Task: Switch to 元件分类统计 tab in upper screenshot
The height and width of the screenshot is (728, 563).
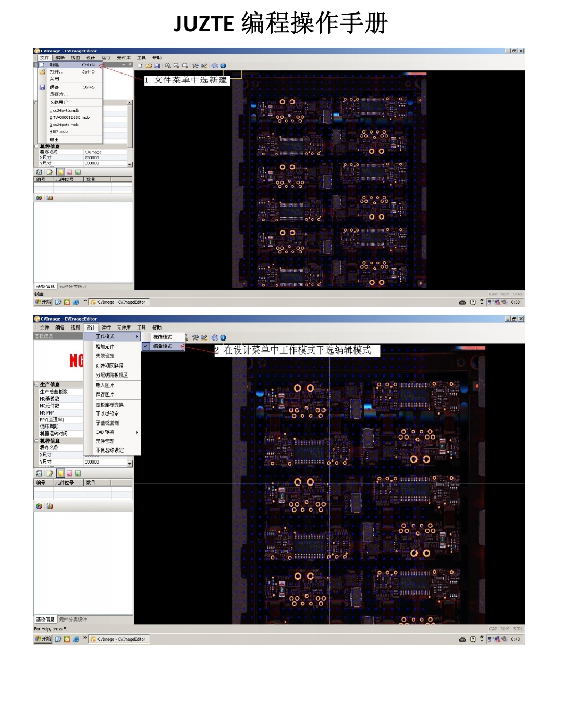Action: (x=73, y=287)
